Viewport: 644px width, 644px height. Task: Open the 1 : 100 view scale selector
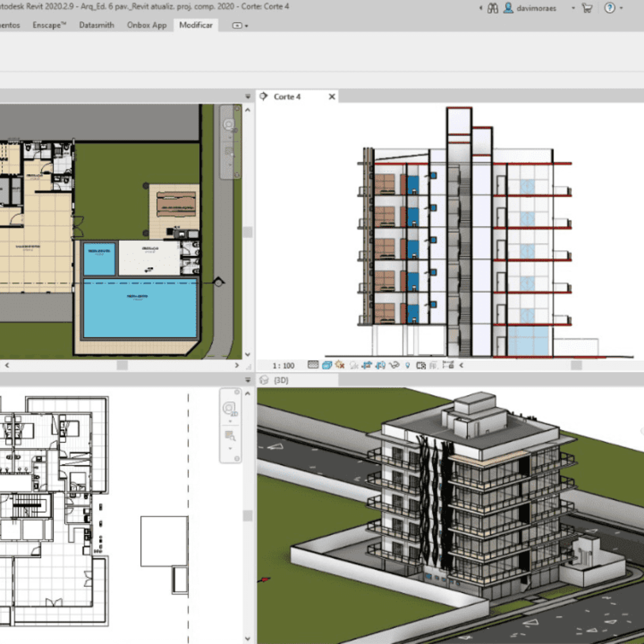tap(284, 365)
